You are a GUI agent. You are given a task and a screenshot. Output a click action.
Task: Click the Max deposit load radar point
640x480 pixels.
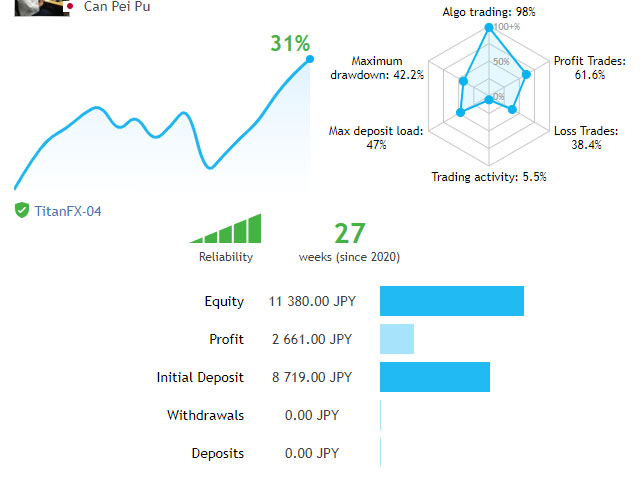(460, 113)
